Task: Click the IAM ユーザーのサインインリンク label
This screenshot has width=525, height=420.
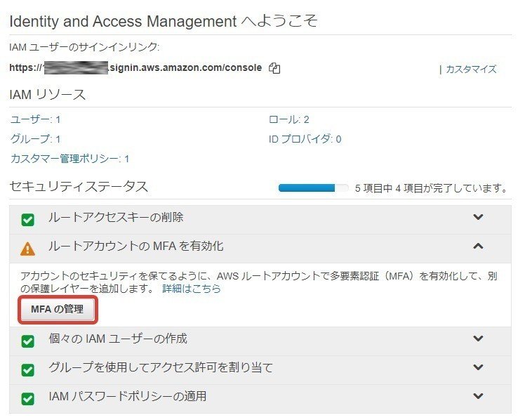Action: point(84,47)
